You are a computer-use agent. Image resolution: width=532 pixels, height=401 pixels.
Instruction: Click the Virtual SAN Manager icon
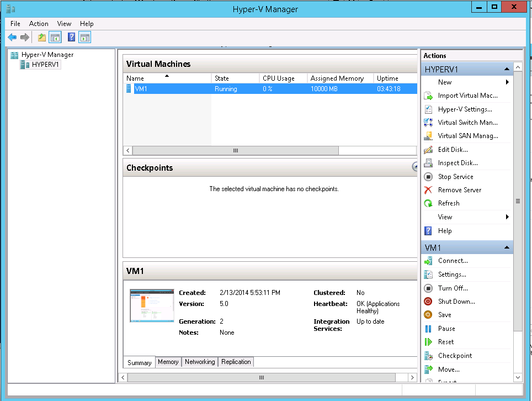click(428, 136)
